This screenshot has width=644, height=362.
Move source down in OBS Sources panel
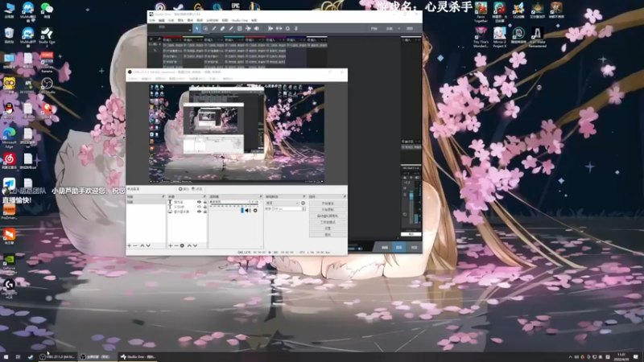pyautogui.click(x=195, y=245)
